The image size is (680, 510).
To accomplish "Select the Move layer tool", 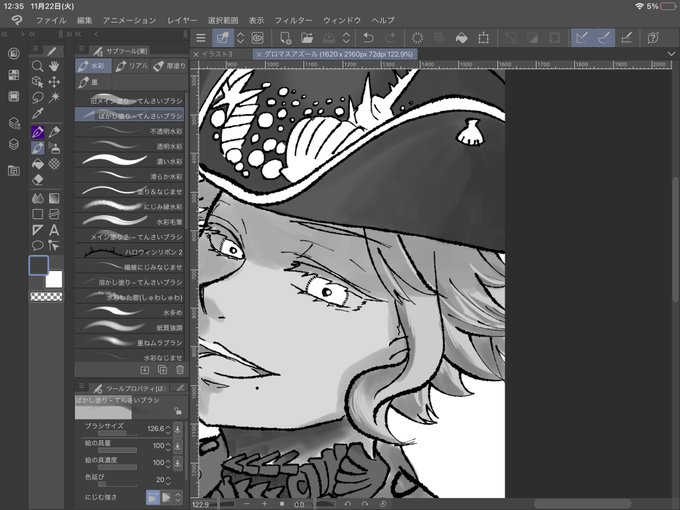I will tap(54, 82).
